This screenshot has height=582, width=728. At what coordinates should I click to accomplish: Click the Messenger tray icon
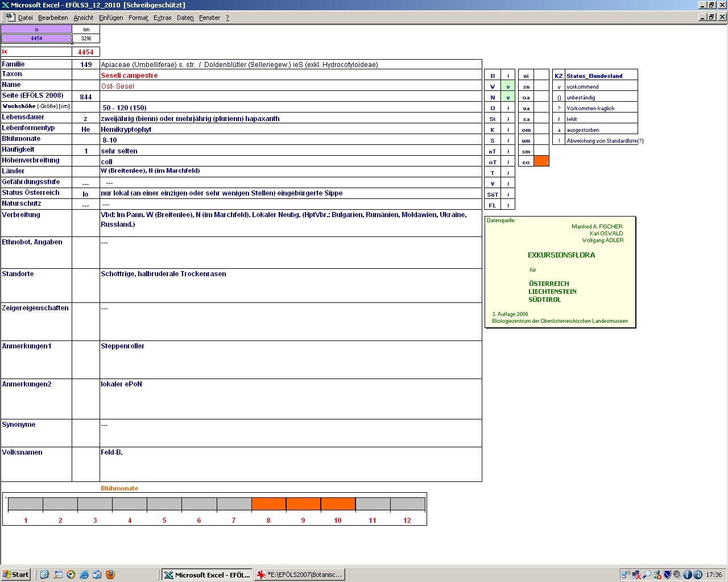point(657,575)
